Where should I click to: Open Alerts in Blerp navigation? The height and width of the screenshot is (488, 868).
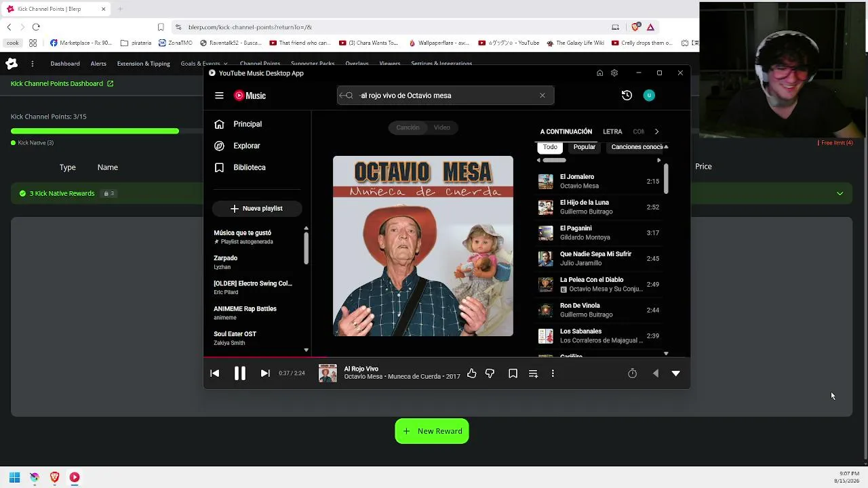98,64
